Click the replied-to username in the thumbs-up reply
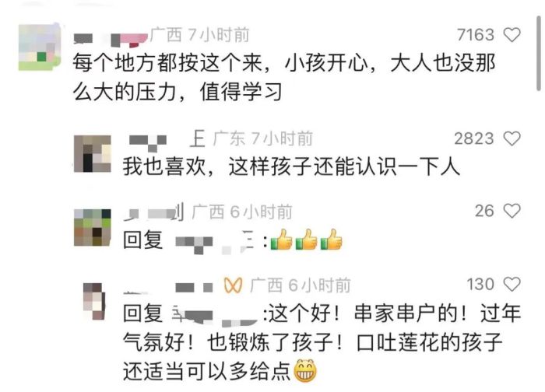This screenshot has width=545, height=392. [x=215, y=240]
